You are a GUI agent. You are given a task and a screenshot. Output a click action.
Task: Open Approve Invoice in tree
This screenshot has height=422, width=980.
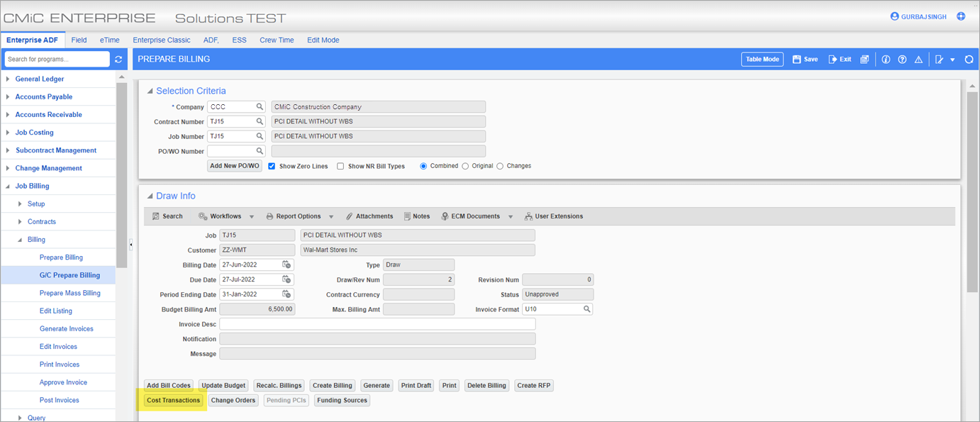tap(63, 382)
